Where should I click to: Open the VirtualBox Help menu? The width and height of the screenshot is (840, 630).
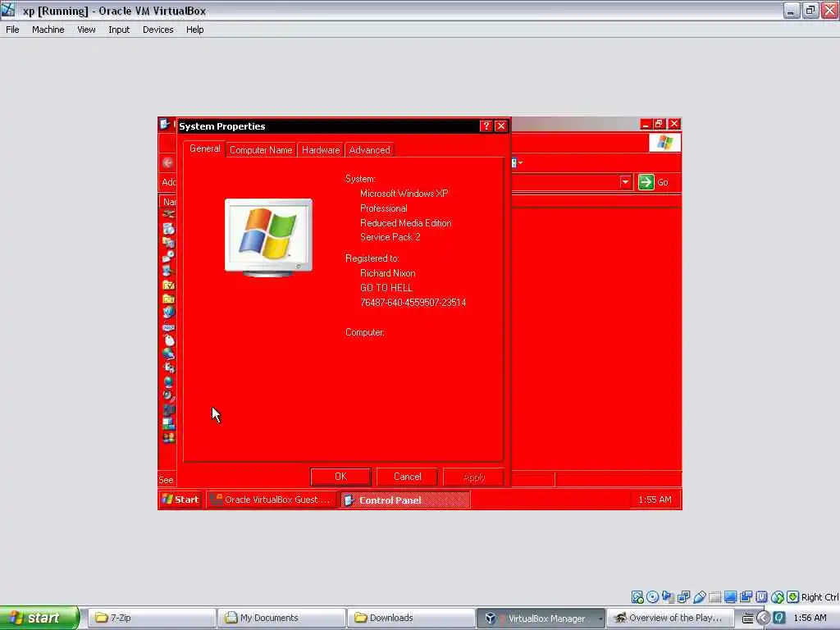(195, 30)
